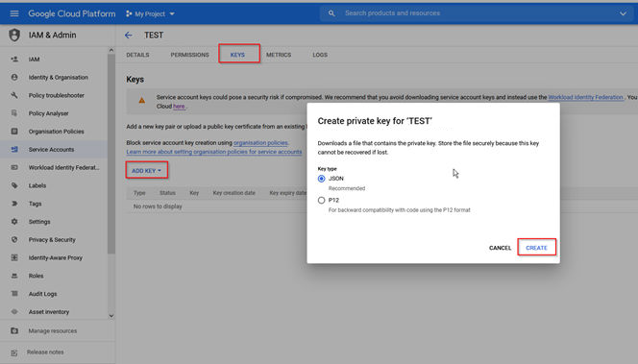Click the search magnifier icon

coord(331,13)
